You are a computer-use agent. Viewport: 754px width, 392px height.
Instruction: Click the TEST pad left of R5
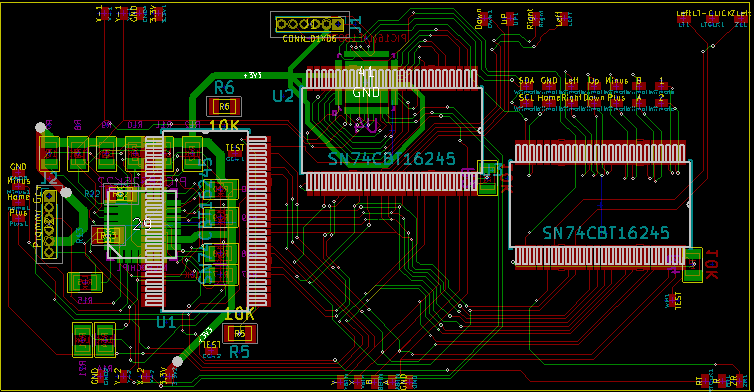click(x=212, y=352)
